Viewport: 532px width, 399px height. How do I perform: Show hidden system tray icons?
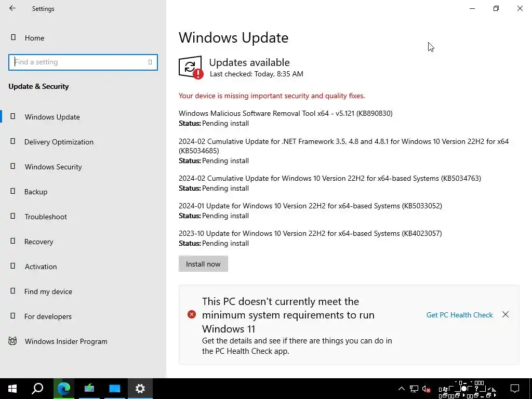coord(402,389)
